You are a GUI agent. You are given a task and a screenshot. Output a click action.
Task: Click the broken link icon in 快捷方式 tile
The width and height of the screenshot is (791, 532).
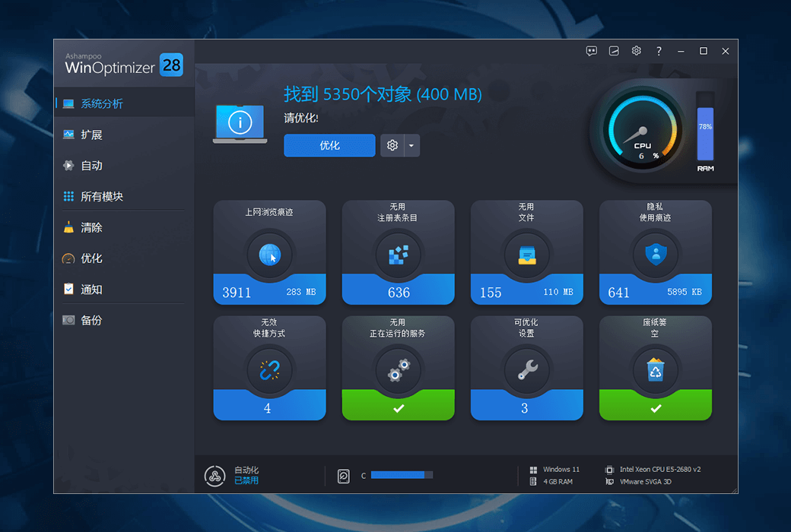point(270,370)
